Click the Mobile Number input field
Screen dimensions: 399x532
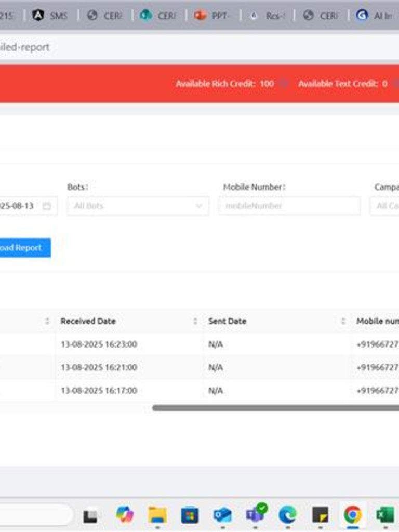click(289, 206)
